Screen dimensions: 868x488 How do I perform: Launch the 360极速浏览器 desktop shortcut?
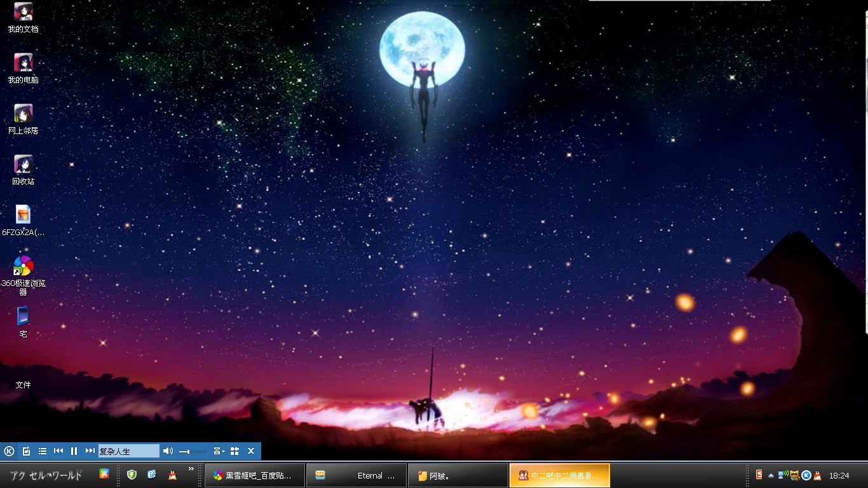[x=23, y=276]
